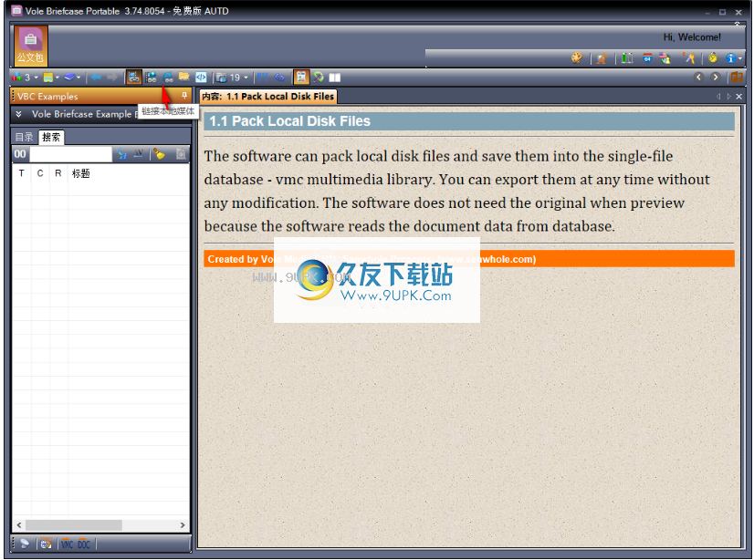Screen dimensions: 754x560
Task: Click the blue info icon
Action: tap(730, 58)
